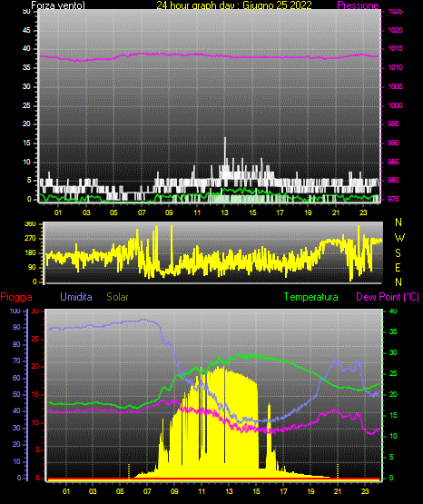Click hour 21 on the bottom graph axis

(338, 491)
